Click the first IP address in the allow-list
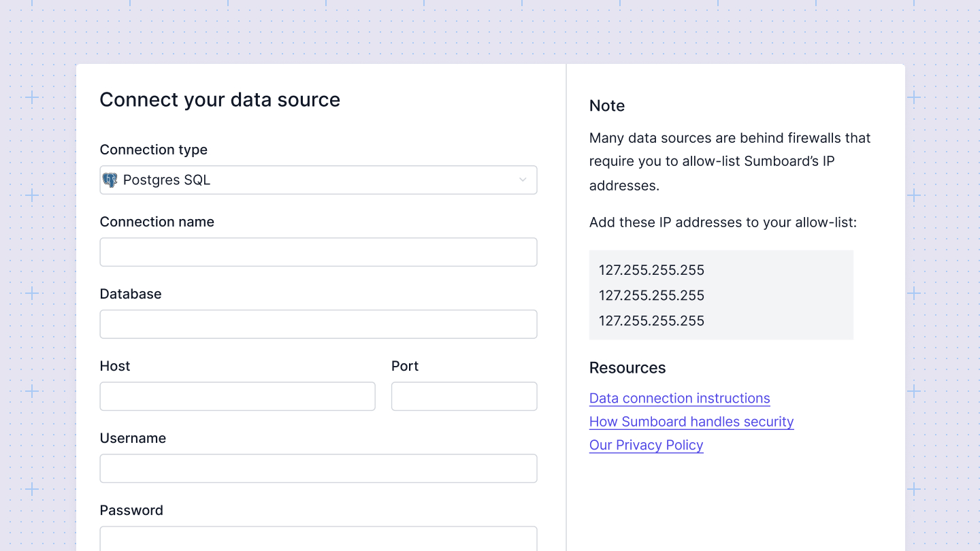 point(651,270)
